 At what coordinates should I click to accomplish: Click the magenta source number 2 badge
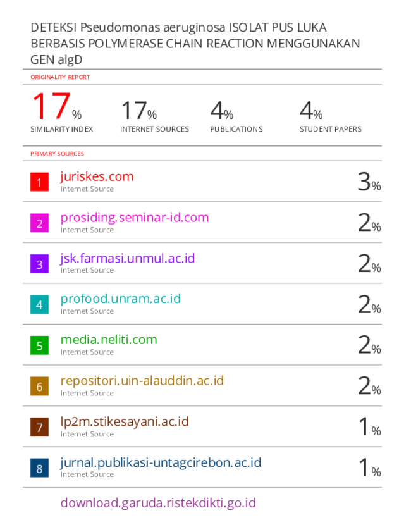(39, 223)
